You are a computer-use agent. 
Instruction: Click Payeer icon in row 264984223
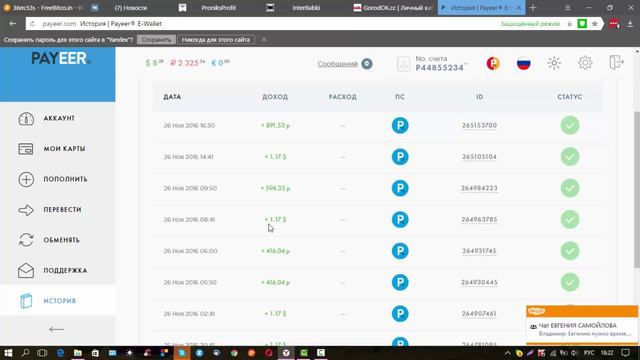pyautogui.click(x=400, y=188)
